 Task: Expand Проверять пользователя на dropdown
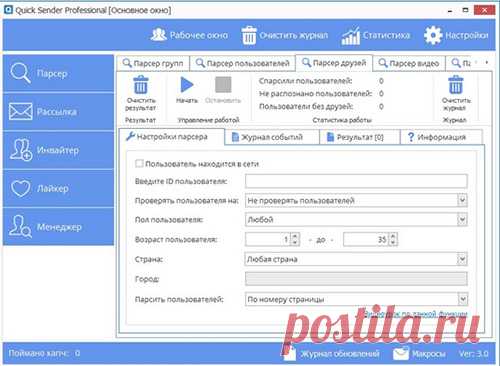(462, 200)
